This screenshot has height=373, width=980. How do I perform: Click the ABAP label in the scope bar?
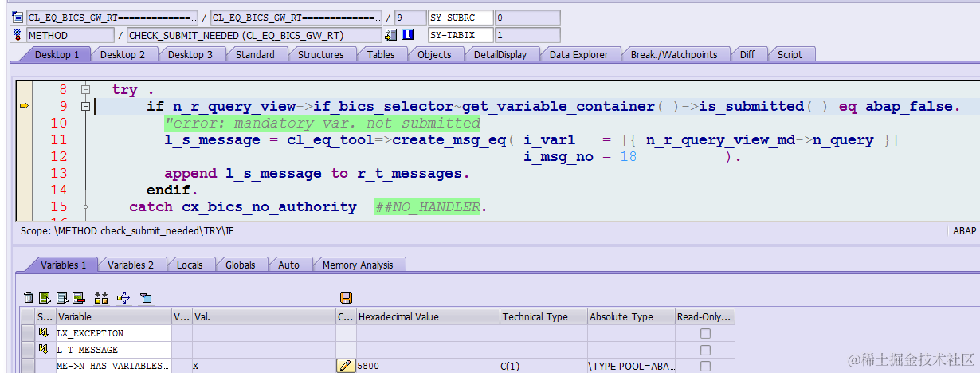click(x=964, y=230)
